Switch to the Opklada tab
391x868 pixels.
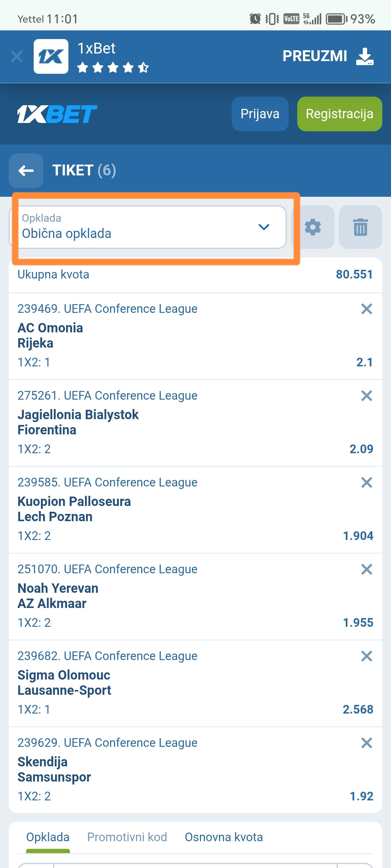pyautogui.click(x=48, y=837)
